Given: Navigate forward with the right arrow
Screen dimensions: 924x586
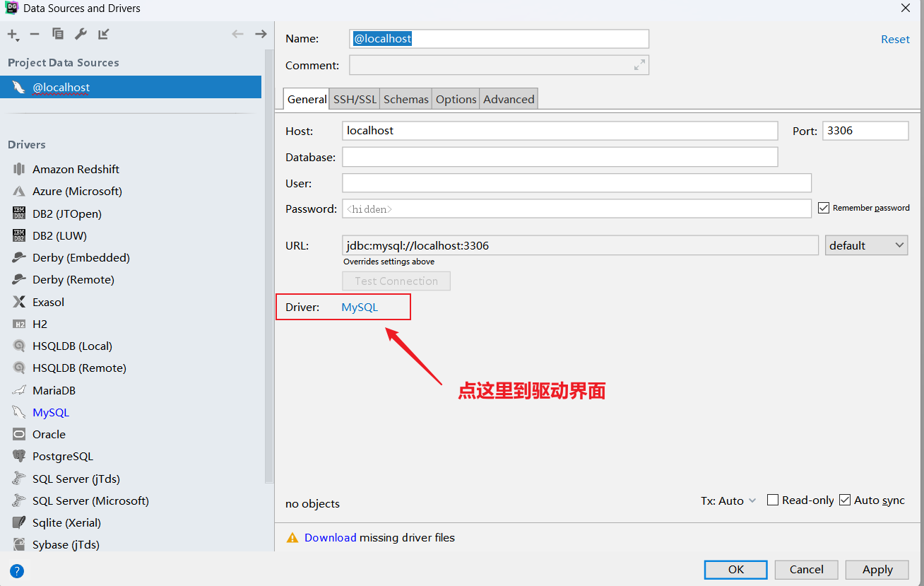Looking at the screenshot, I should pyautogui.click(x=261, y=34).
